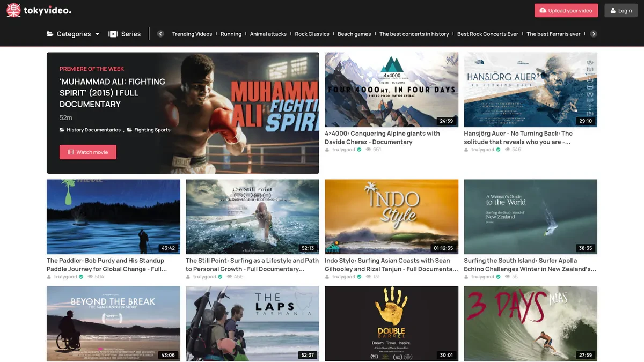Click the folder icon beside Categories
This screenshot has height=362, width=644.
tap(50, 34)
